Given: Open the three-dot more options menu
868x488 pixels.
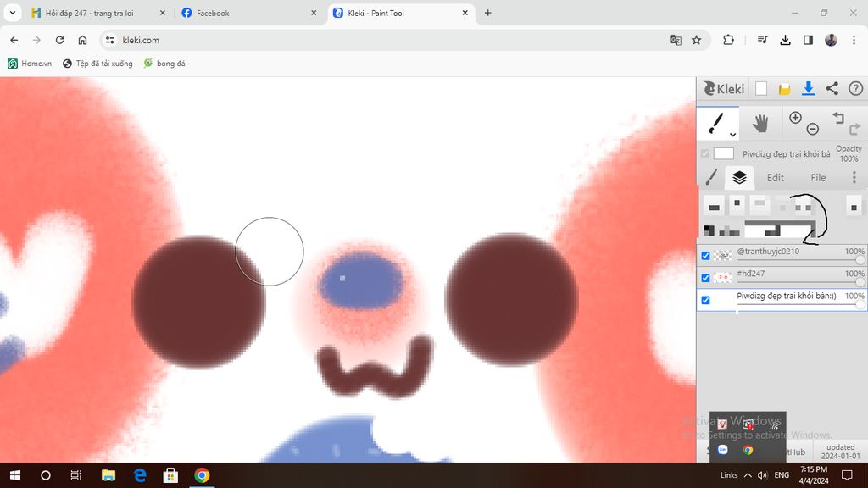Looking at the screenshot, I should (854, 177).
